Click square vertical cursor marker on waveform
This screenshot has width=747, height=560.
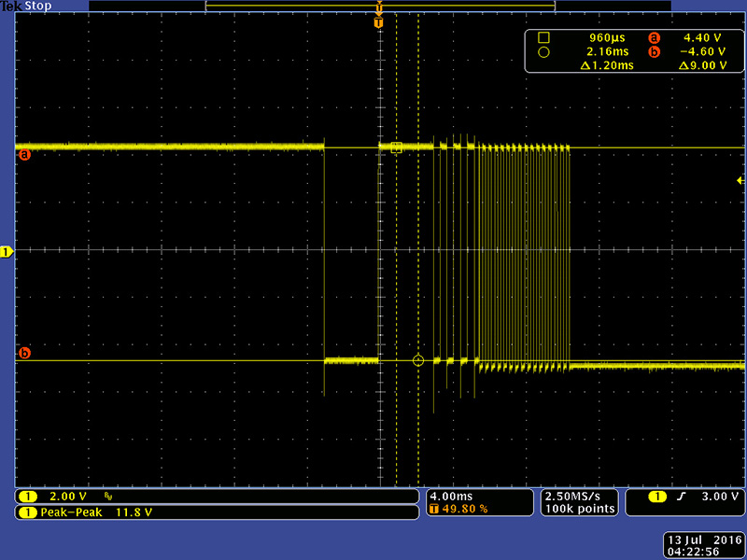pyautogui.click(x=396, y=147)
